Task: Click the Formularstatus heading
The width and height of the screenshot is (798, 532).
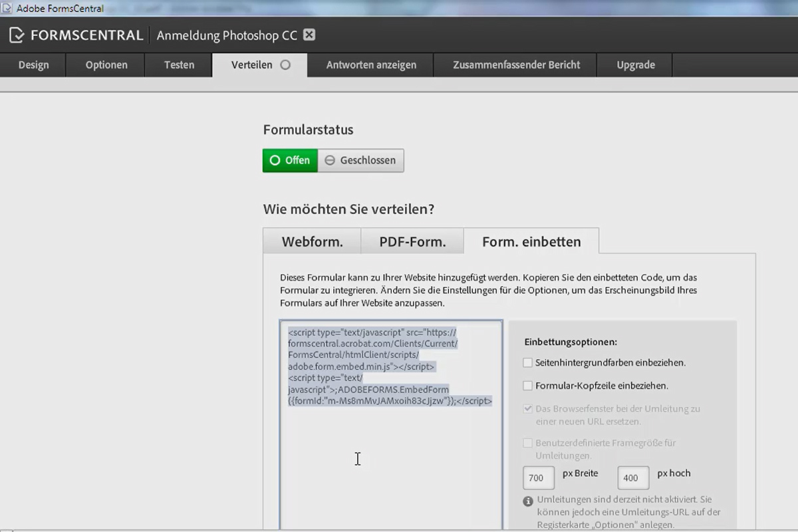Action: pos(308,130)
